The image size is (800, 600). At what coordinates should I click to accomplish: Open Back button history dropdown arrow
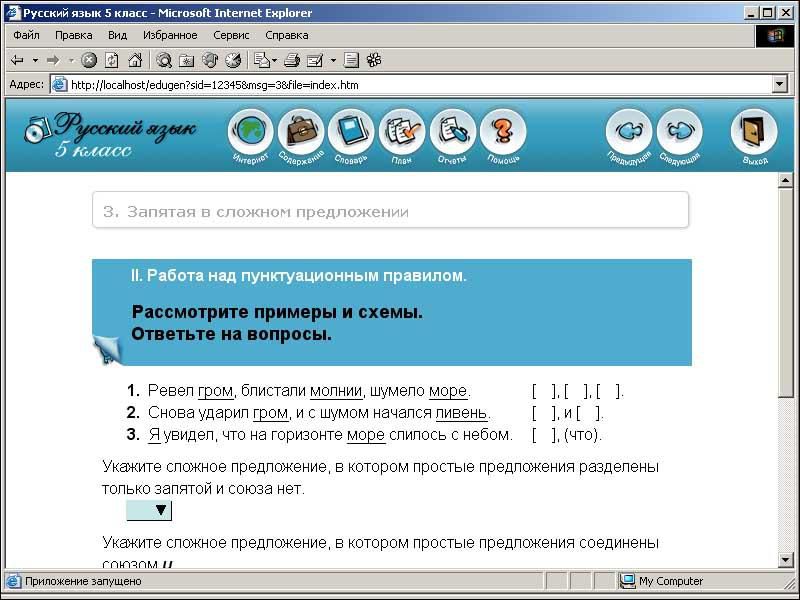coord(35,60)
